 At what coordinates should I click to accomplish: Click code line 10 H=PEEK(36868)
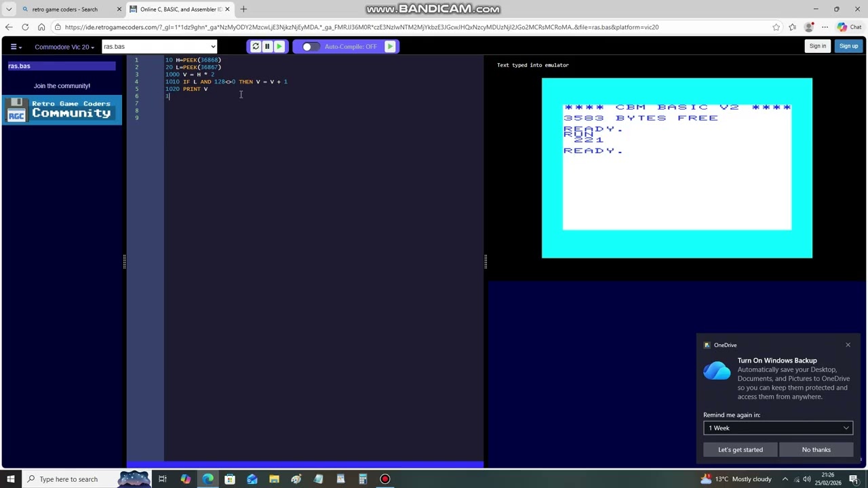click(x=193, y=60)
